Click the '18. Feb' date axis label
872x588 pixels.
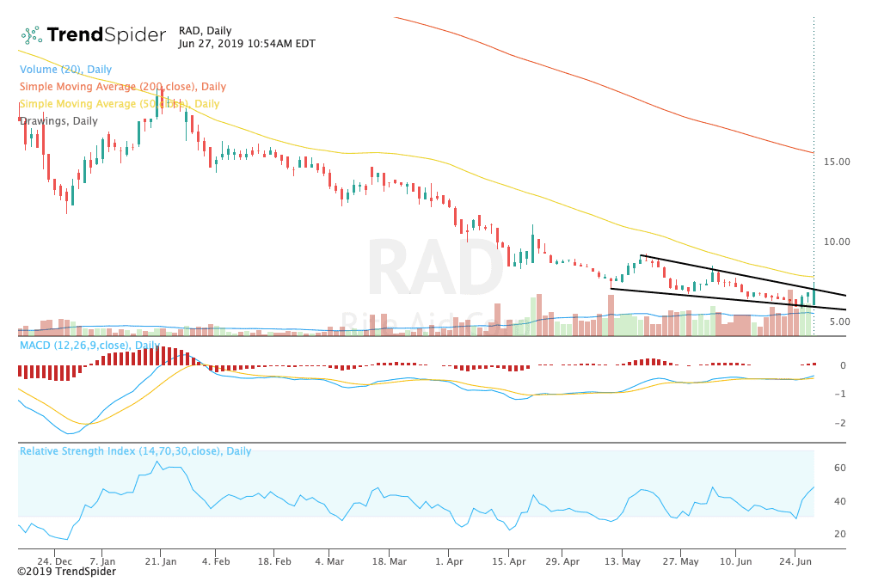[274, 561]
